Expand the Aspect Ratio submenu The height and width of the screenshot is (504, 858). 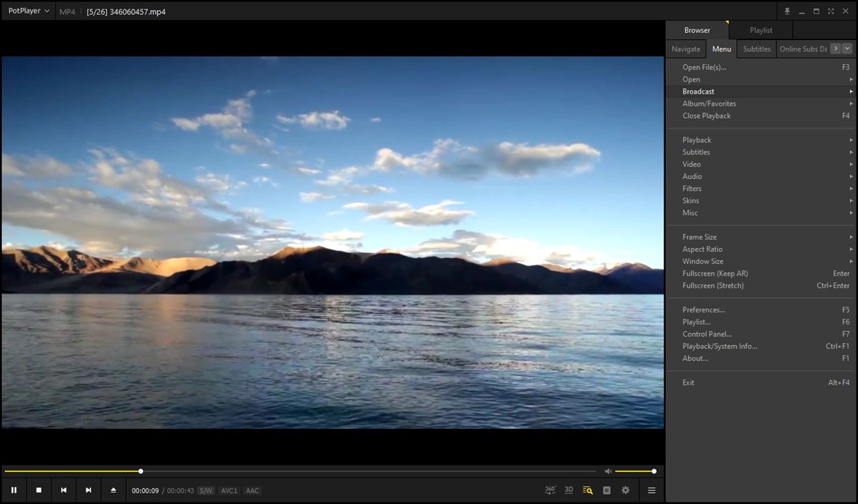coord(761,249)
